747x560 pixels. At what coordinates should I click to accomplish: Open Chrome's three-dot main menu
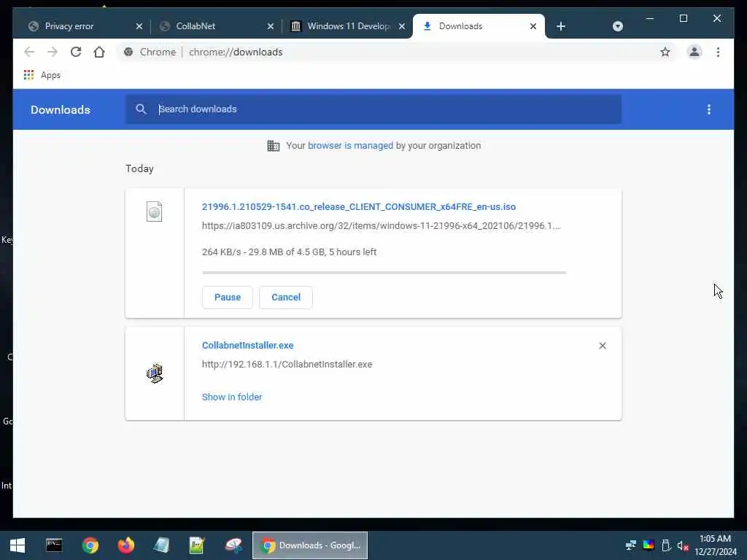[718, 52]
